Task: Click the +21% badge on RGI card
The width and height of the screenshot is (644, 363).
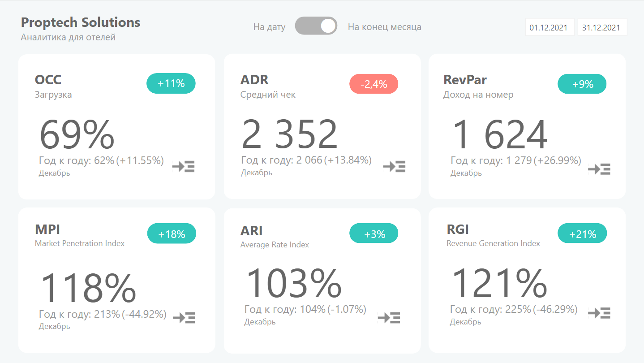Action: click(x=582, y=233)
